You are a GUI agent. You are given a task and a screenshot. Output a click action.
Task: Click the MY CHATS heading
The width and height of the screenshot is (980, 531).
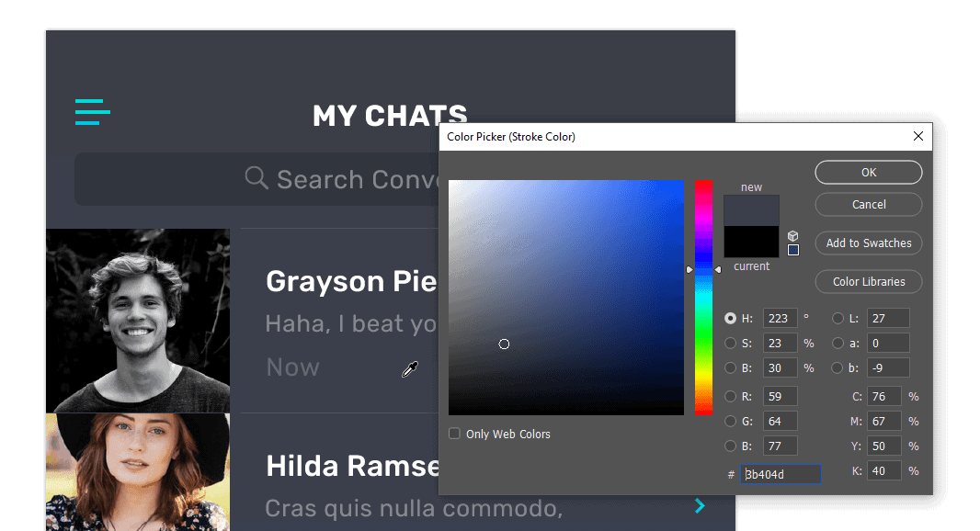coord(390,116)
